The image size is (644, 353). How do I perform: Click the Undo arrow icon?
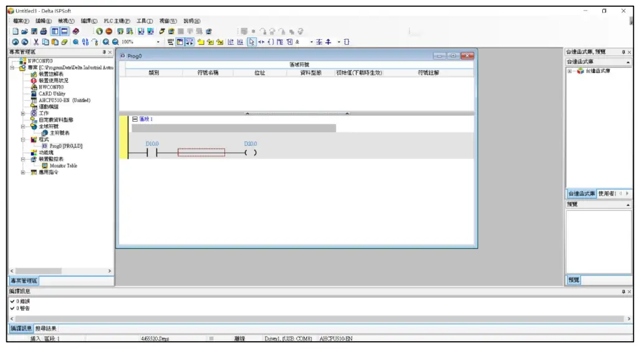pos(15,42)
